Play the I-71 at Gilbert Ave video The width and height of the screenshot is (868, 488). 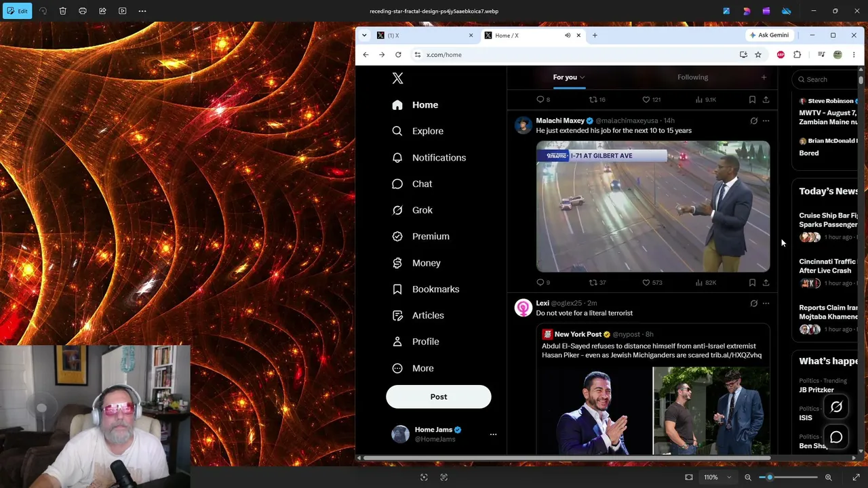pos(653,207)
